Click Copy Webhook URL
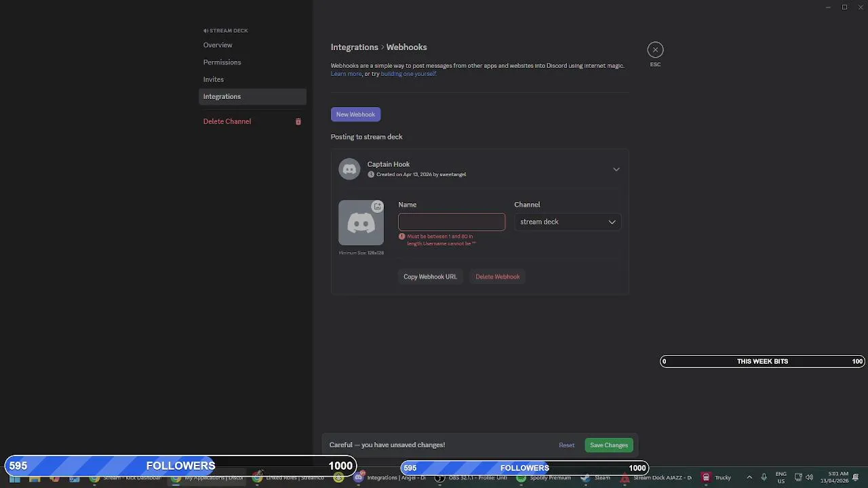Viewport: 868px width, 488px height. click(x=430, y=277)
